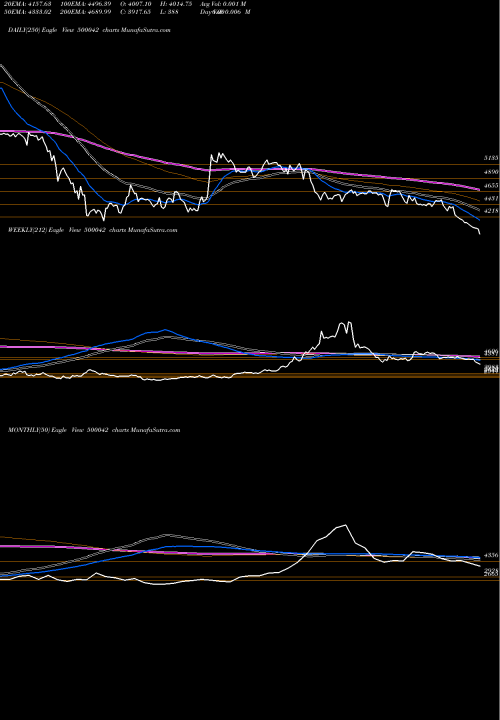The width and height of the screenshot is (500, 720).
Task: Click the 4431 price level label
Action: 491,198
